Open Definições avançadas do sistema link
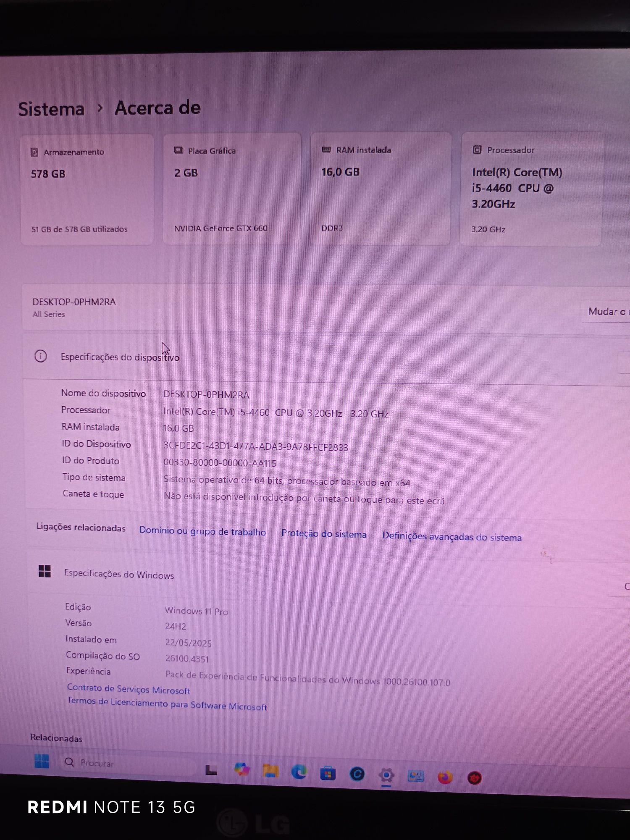630x840 pixels. [452, 536]
